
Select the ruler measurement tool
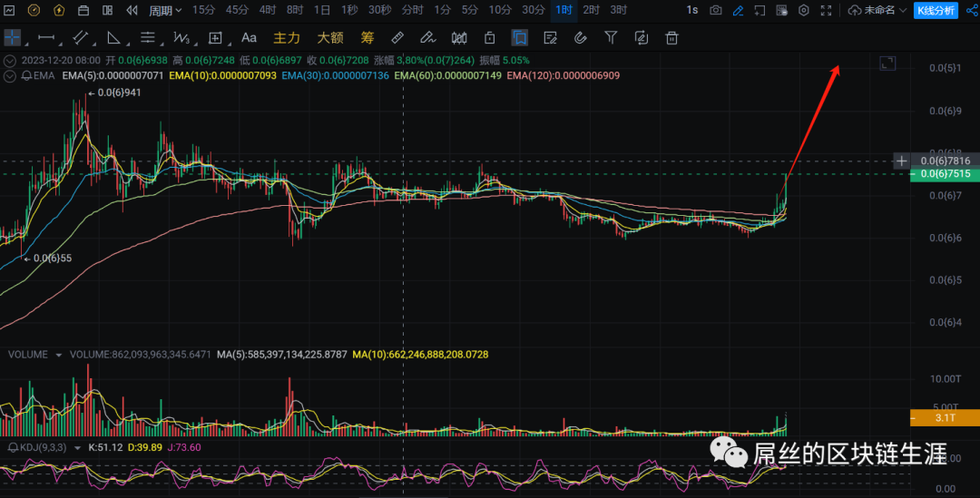pyautogui.click(x=397, y=38)
